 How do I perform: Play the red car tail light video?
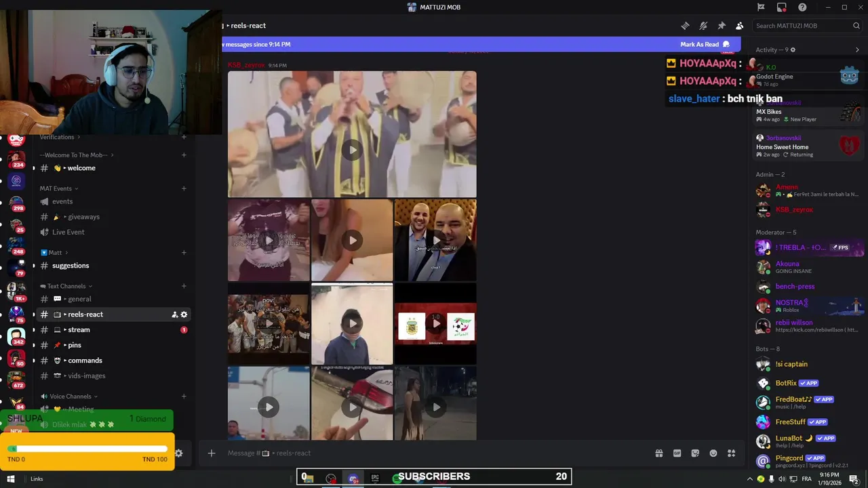[x=352, y=407]
